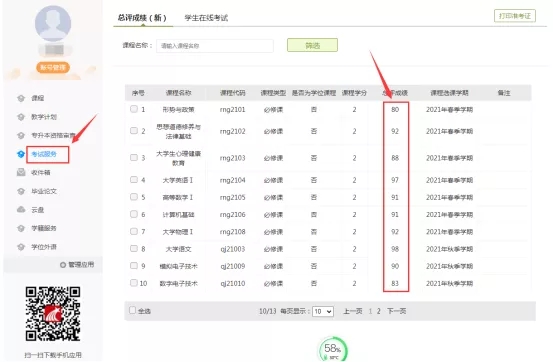This screenshot has width=553, height=362.
Task: Click the user avatar picture
Action: pyautogui.click(x=53, y=23)
